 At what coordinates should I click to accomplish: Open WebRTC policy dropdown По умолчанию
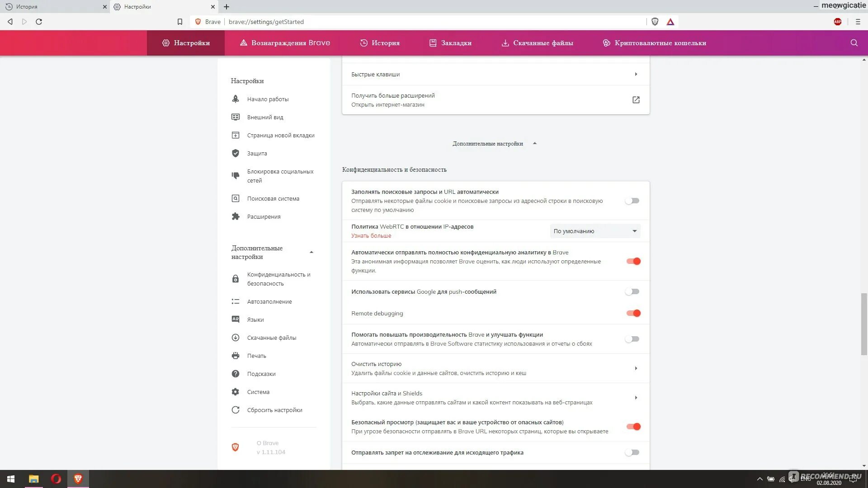pos(595,231)
